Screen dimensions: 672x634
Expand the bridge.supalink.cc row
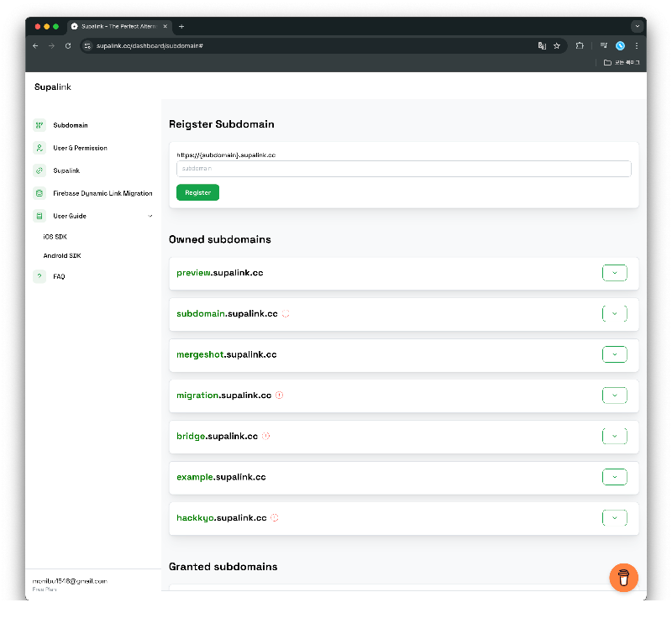click(x=615, y=436)
